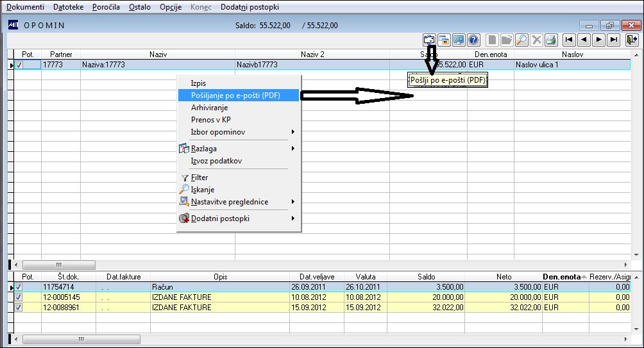Viewport: 644px width, 348px height.
Task: Go to next record arrow button
Action: coord(599,40)
